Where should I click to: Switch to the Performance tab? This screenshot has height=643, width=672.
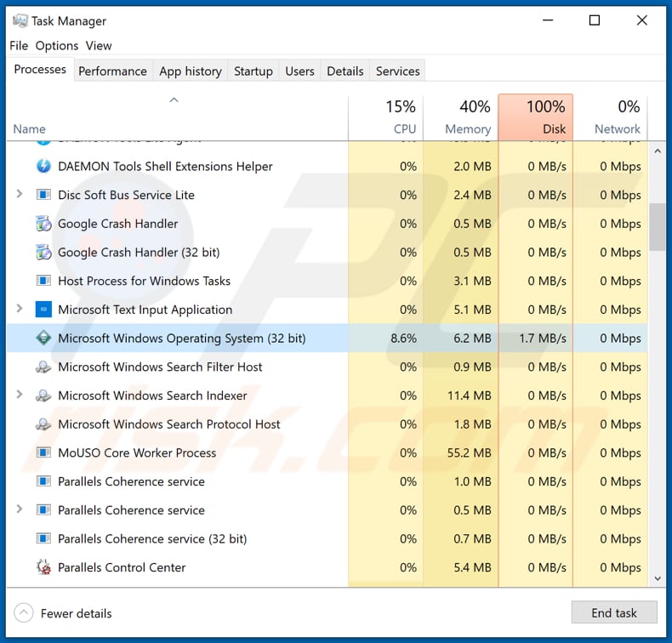pyautogui.click(x=112, y=71)
